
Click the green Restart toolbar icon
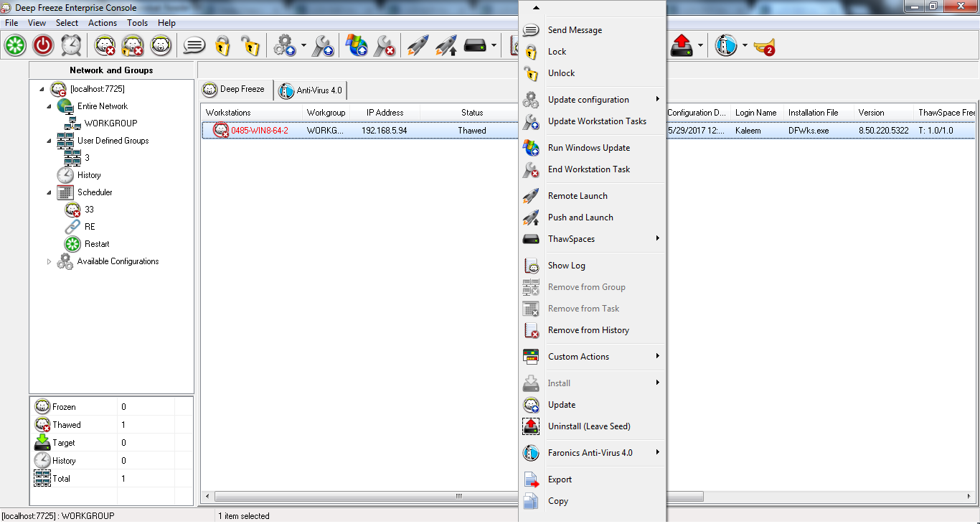click(15, 46)
